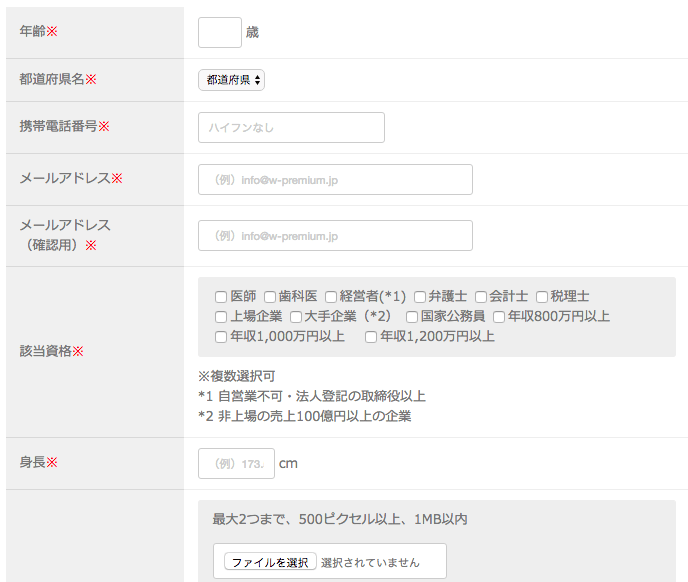The image size is (688, 582).
Task: Check the 医師 checkbox
Action: pos(221,297)
